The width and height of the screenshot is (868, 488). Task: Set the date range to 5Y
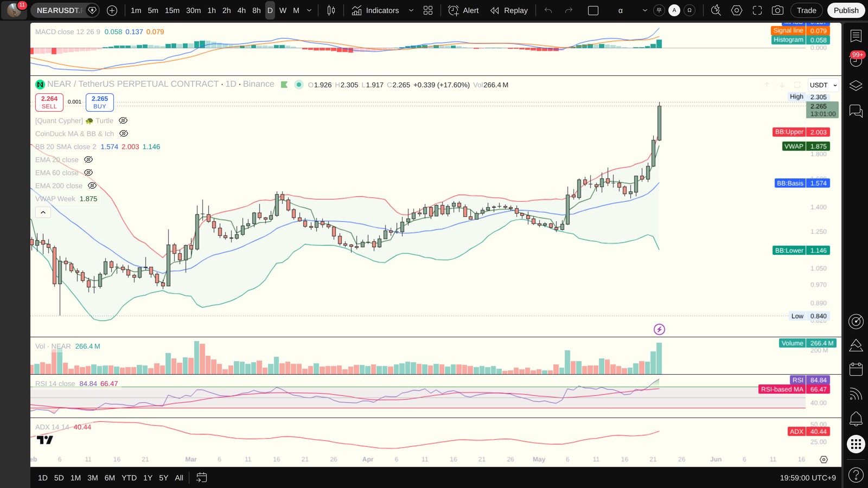163,478
